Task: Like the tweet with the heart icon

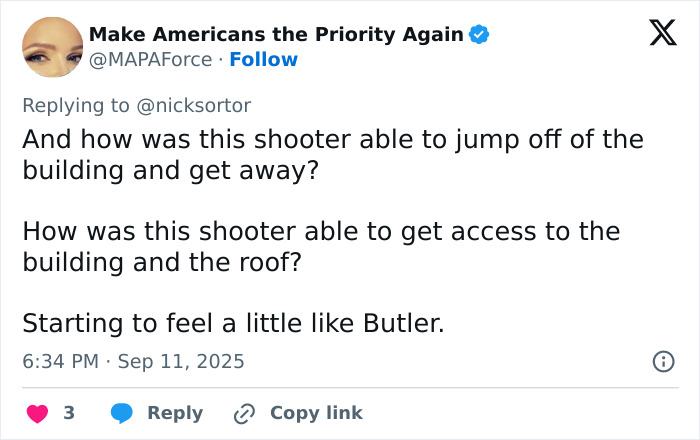Action: tap(36, 413)
